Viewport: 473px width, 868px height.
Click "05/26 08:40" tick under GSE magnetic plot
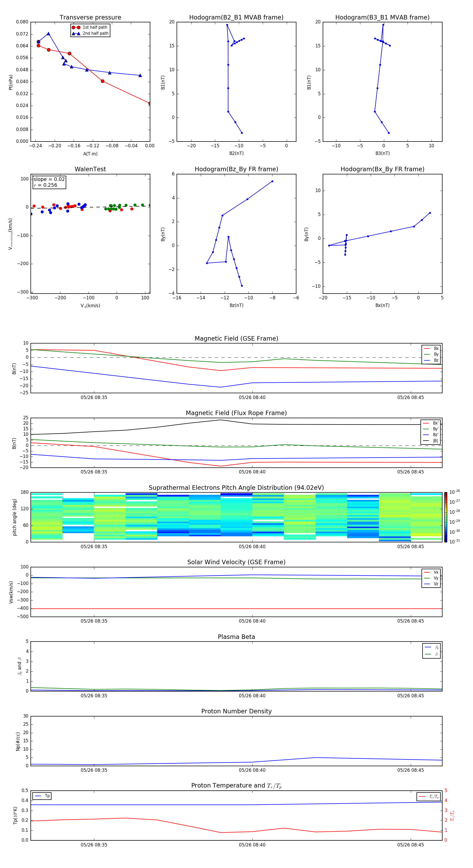coord(252,398)
